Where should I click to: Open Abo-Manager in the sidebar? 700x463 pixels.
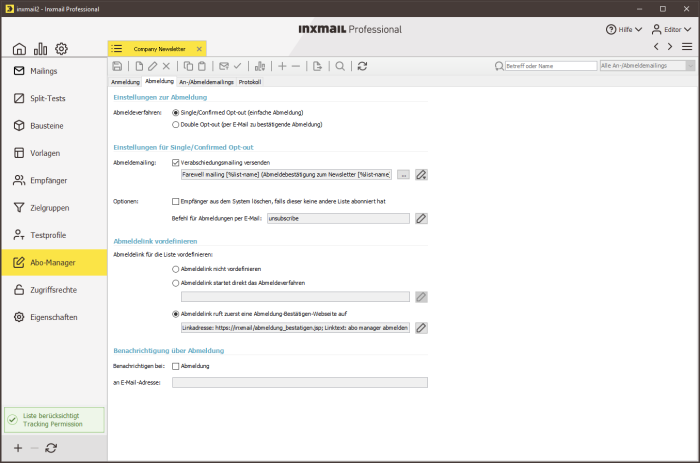click(x=54, y=263)
